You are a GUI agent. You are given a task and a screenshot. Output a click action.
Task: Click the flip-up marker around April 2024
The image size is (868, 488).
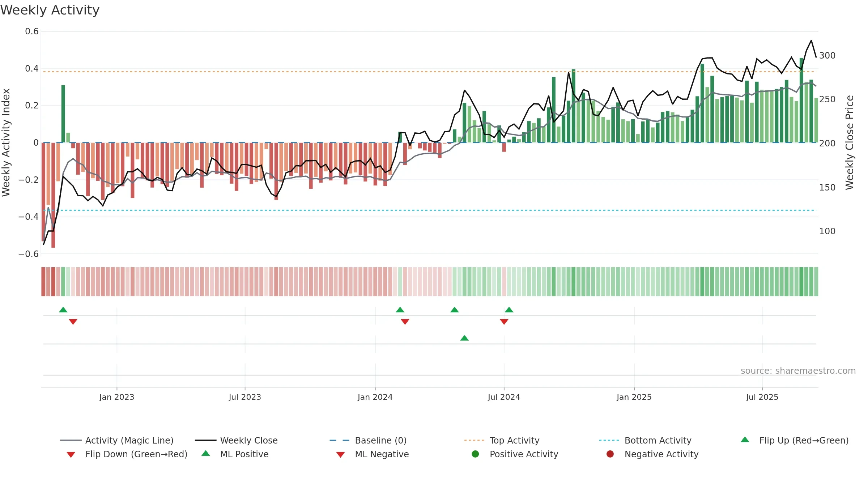(455, 310)
